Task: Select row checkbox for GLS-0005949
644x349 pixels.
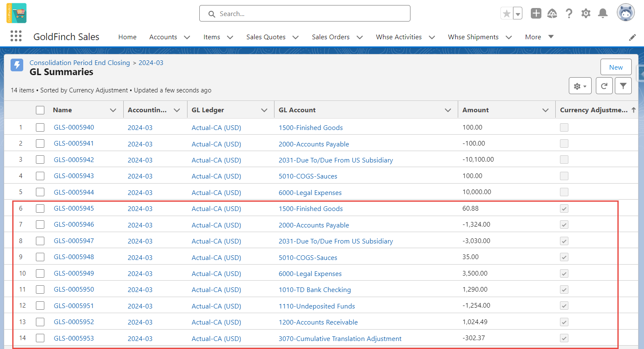Action: (40, 273)
